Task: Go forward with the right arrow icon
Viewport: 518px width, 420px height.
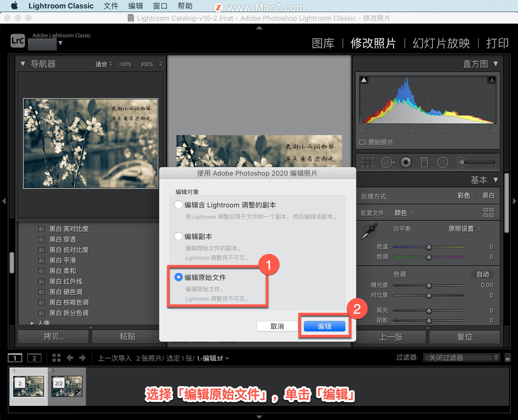Action: coord(83,358)
